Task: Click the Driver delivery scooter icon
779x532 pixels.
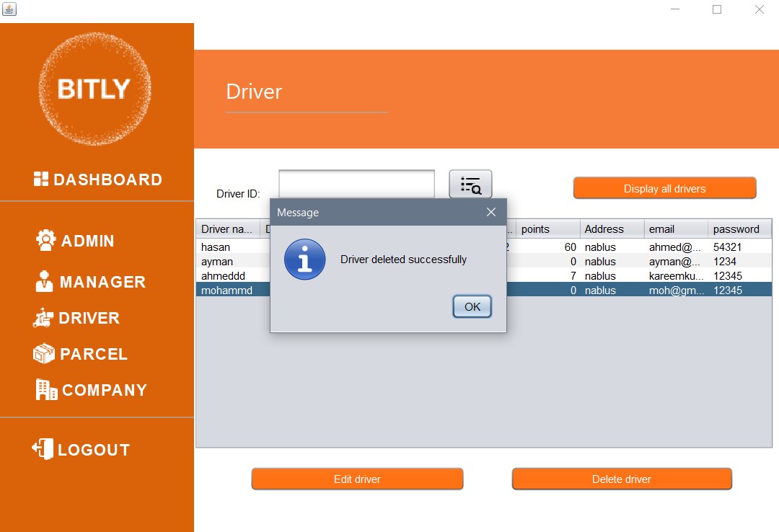Action: click(43, 318)
